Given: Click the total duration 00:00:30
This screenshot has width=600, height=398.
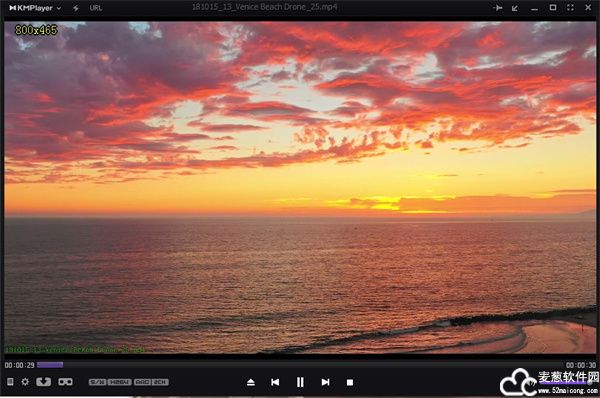Looking at the screenshot, I should pos(581,365).
